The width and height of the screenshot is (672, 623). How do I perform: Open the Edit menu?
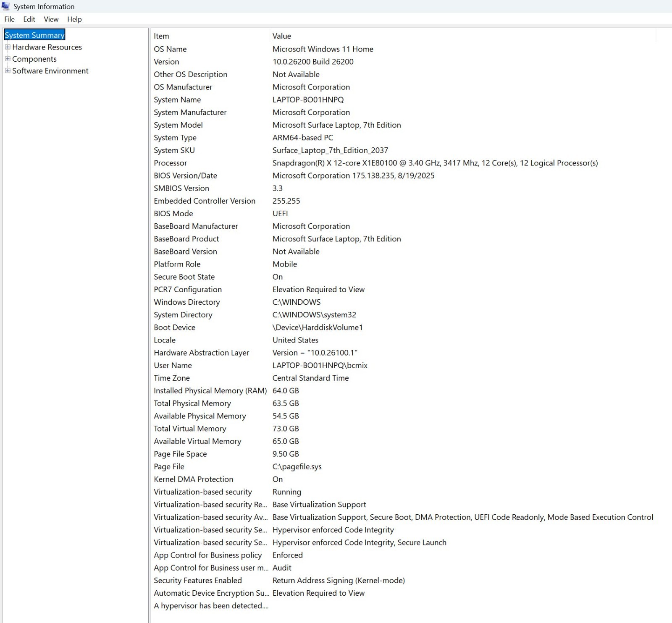(x=29, y=19)
